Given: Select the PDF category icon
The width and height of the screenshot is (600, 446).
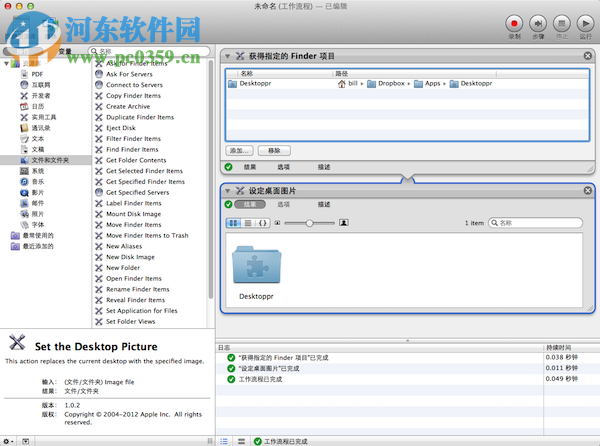Looking at the screenshot, I should pos(24,74).
